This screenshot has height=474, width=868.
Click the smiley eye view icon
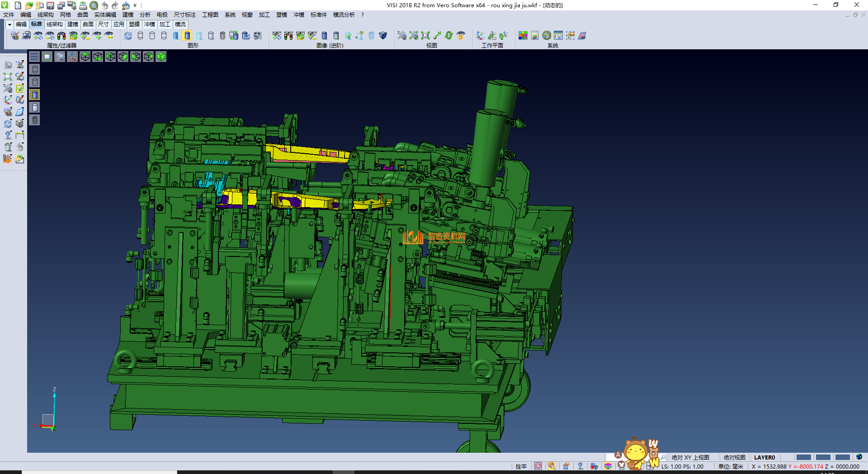pos(461,36)
